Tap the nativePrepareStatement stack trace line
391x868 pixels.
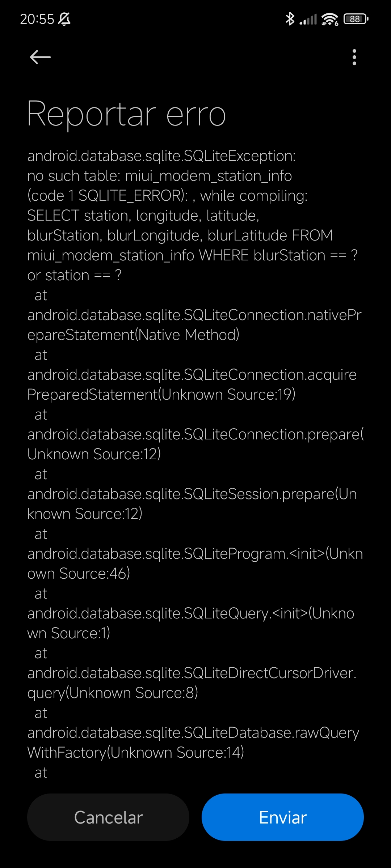(x=194, y=325)
